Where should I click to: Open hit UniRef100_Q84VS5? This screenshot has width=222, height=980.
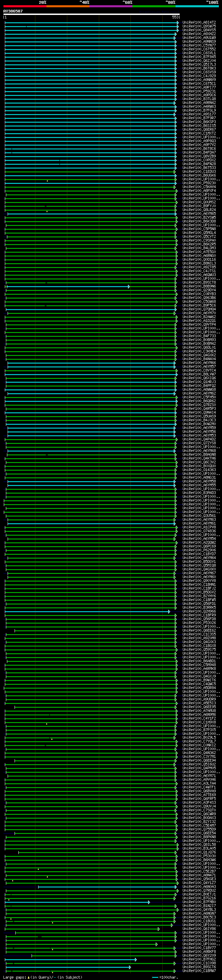199,30
